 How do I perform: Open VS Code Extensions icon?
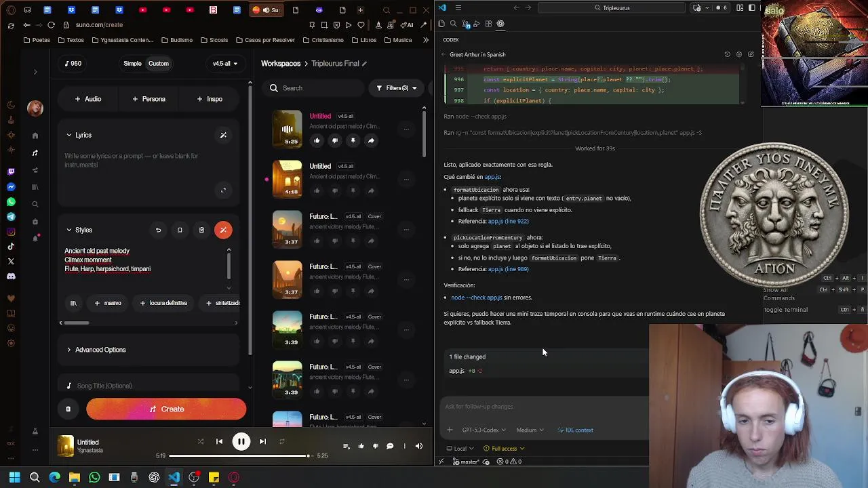488,24
